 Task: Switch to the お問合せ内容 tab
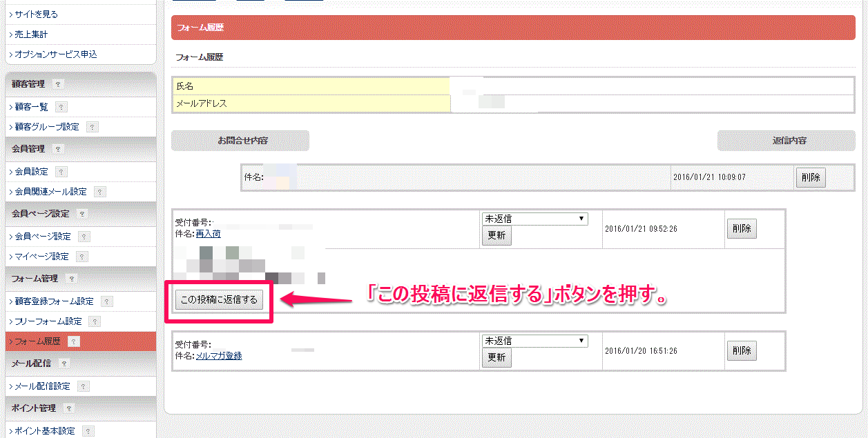coord(240,140)
